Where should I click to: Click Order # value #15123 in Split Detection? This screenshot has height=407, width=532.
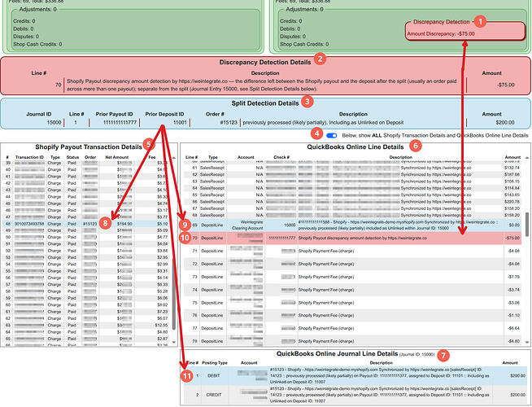tap(229, 123)
